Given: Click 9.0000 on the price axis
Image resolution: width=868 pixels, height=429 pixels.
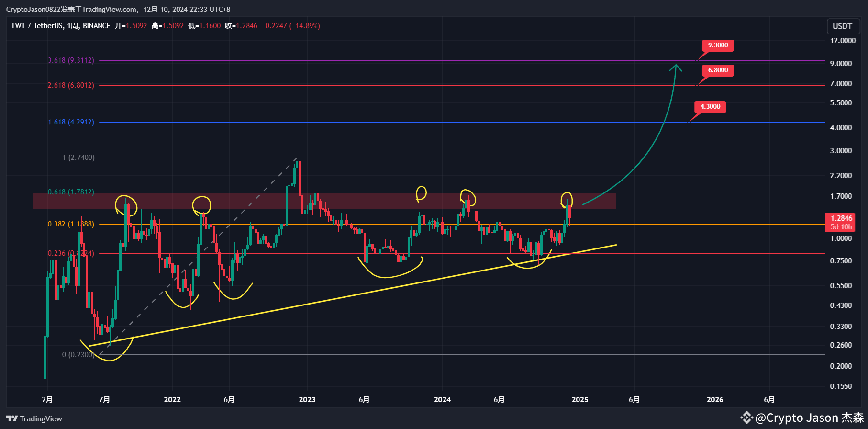Looking at the screenshot, I should (x=841, y=63).
